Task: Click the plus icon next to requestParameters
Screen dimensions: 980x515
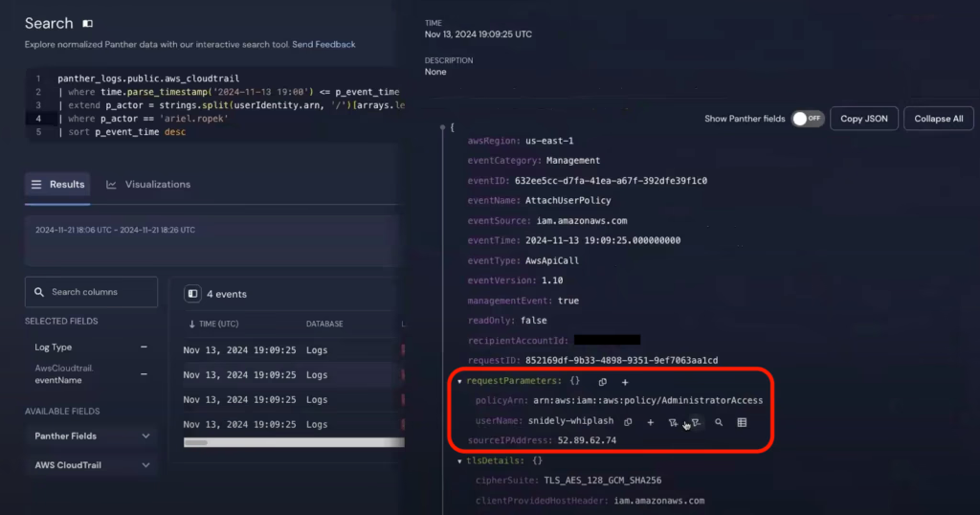Action: pyautogui.click(x=625, y=381)
